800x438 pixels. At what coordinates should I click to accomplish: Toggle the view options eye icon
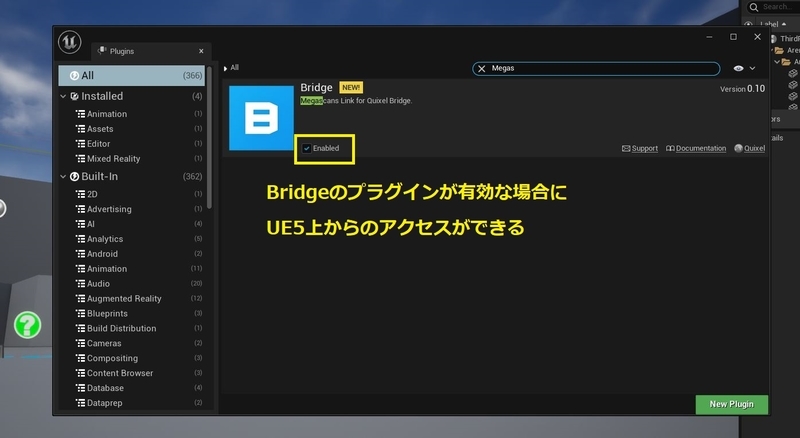tap(738, 68)
